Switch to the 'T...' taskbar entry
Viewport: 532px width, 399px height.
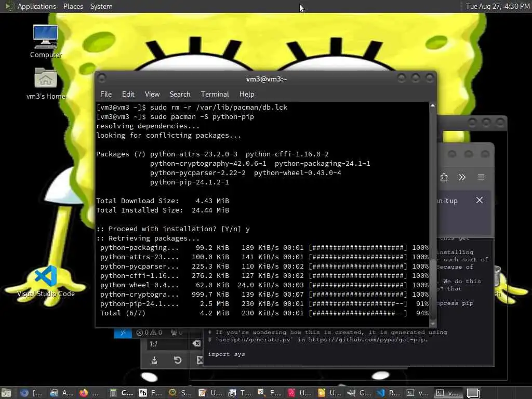240,393
